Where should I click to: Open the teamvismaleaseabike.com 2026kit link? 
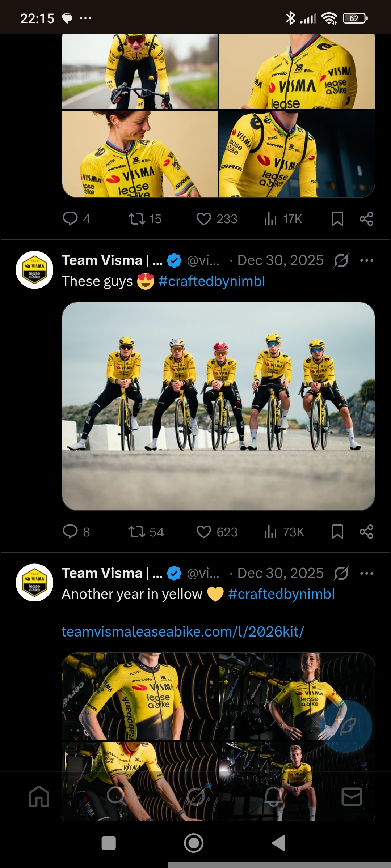point(183,632)
